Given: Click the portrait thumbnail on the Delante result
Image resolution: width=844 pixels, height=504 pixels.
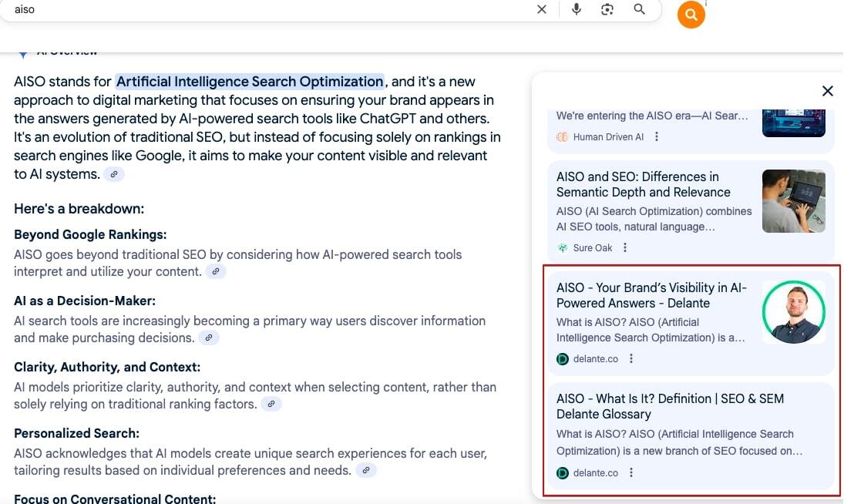Looking at the screenshot, I should [x=793, y=312].
